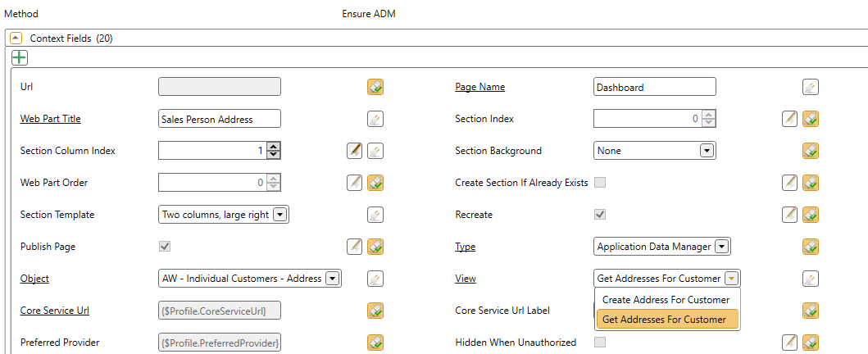The image size is (868, 354).
Task: Click the eraser icon for Section Template
Action: [x=375, y=215]
